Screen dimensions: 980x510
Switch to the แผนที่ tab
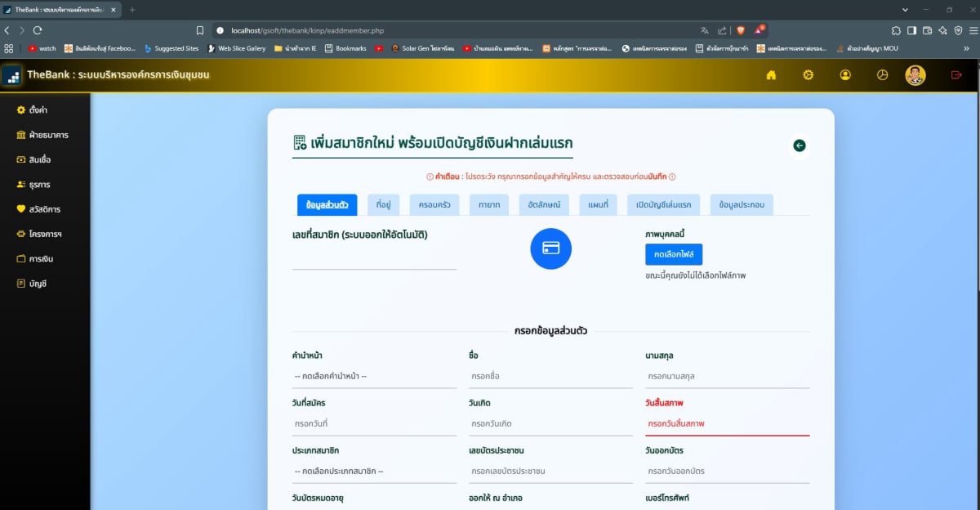[598, 204]
